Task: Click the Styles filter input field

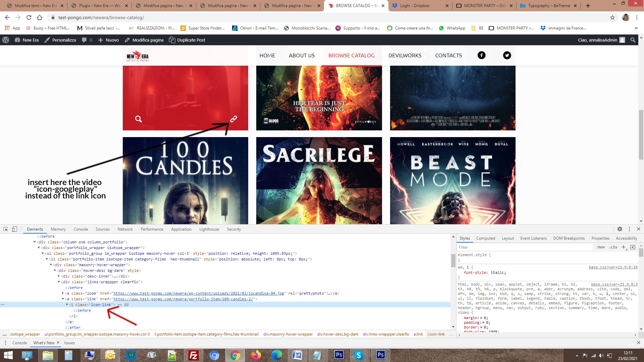Action: pyautogui.click(x=525, y=247)
